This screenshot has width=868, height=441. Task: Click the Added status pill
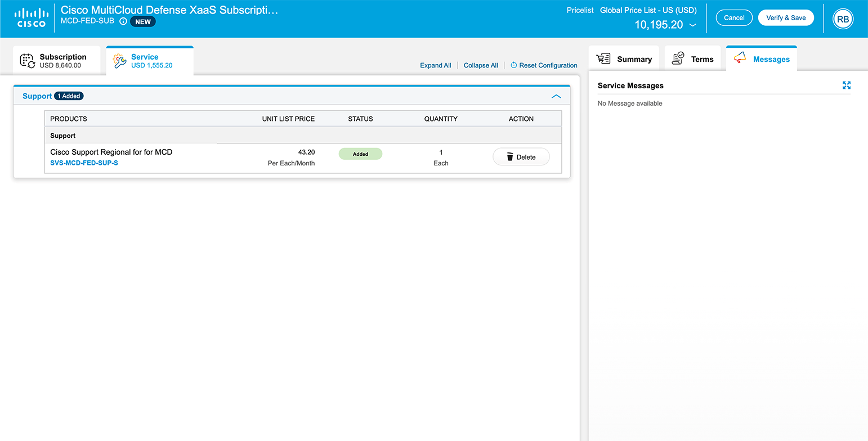[x=360, y=154]
